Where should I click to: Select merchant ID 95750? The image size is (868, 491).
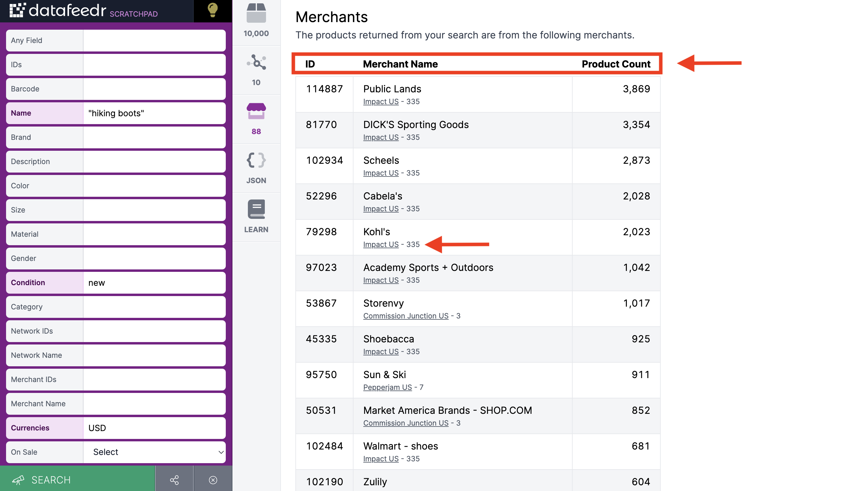click(321, 375)
